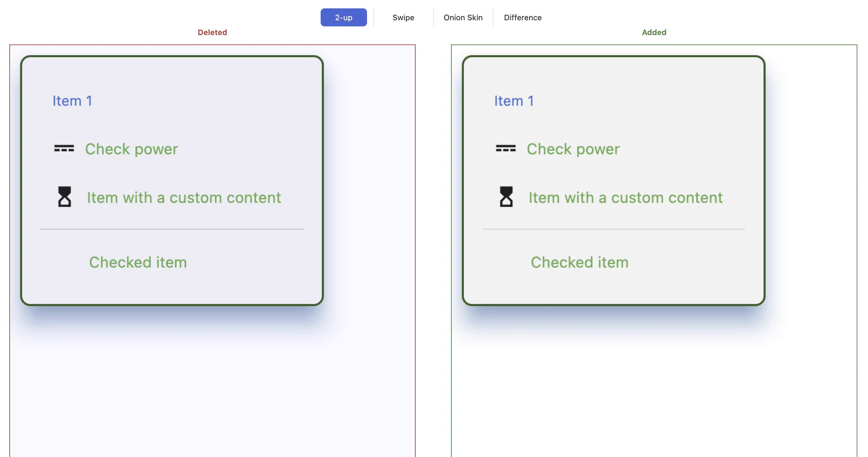Click 'Item with a custom content' in Added image

[626, 198]
